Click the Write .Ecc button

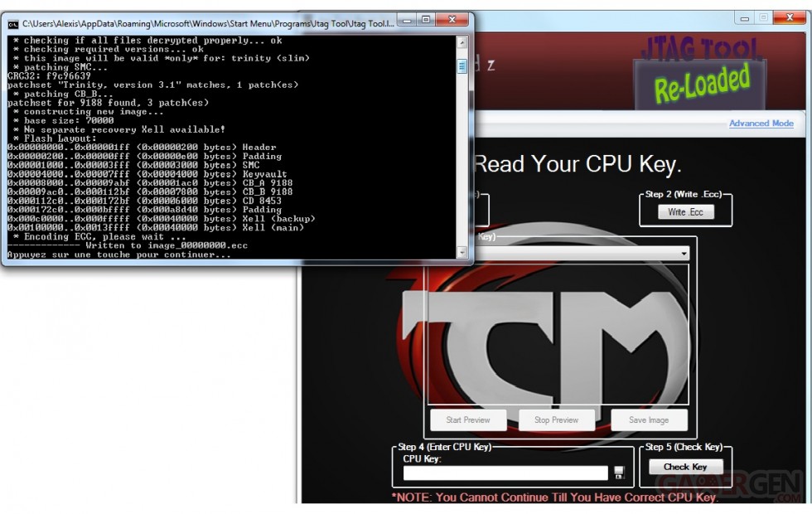(x=685, y=212)
